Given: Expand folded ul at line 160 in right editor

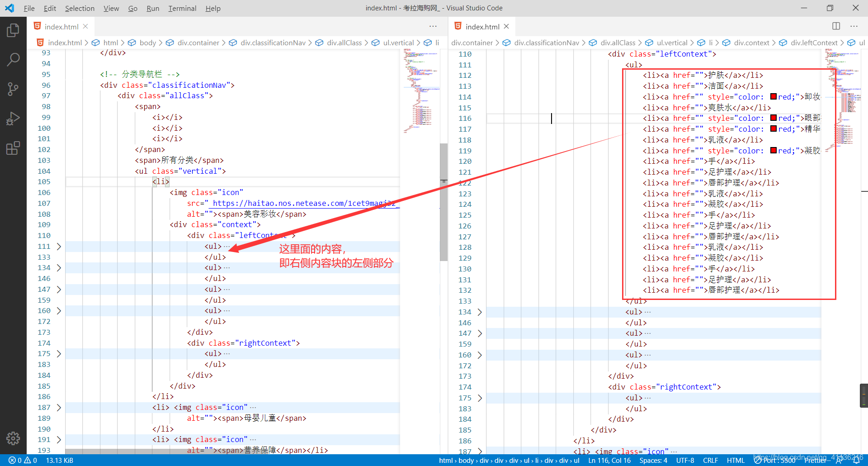Looking at the screenshot, I should click(480, 355).
